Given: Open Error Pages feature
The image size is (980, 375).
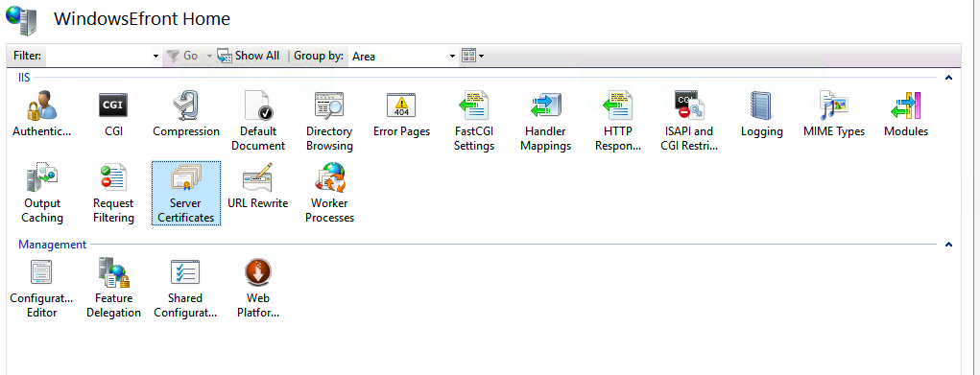Looking at the screenshot, I should 401,114.
